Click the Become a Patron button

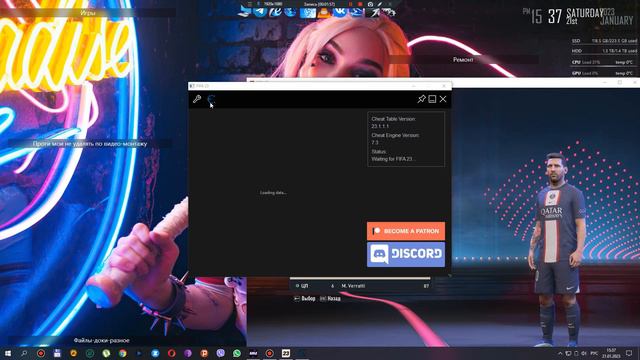click(406, 231)
